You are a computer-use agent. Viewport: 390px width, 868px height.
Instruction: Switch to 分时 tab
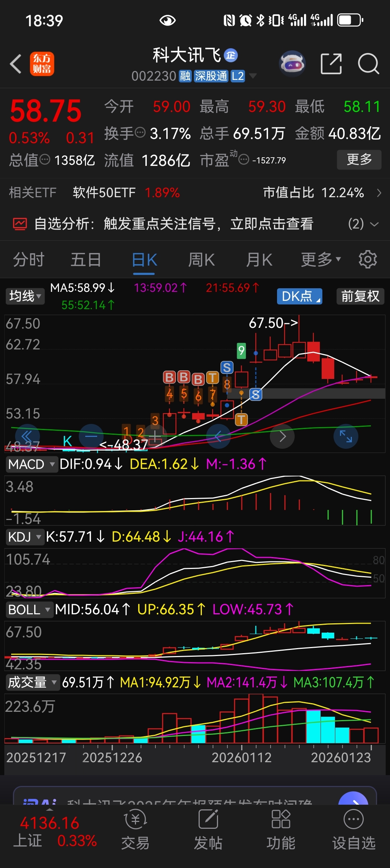[x=28, y=259]
